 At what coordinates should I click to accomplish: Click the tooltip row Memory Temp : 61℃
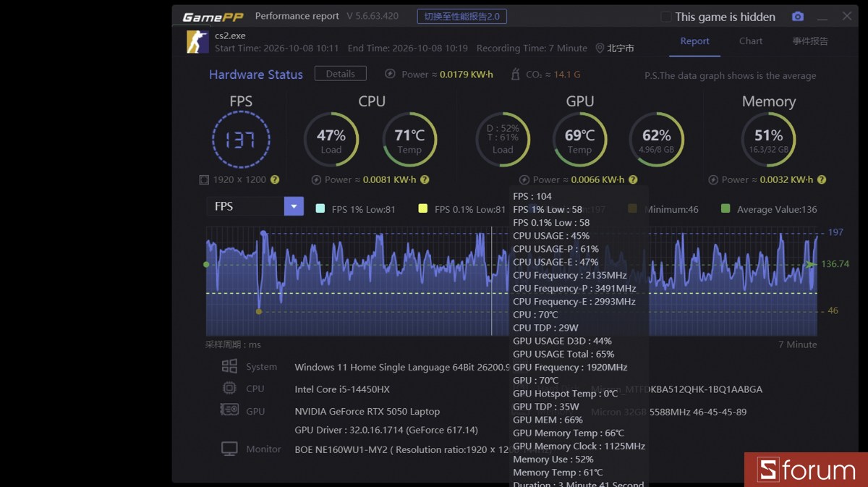point(558,473)
